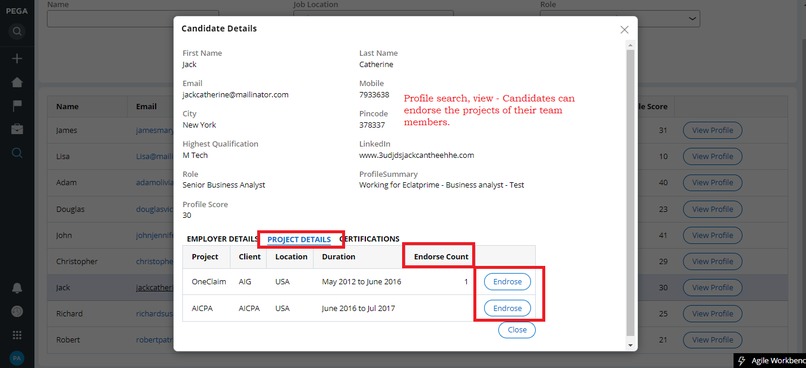Image resolution: width=806 pixels, height=368 pixels.
Task: Click the OneClaim project cell
Action: (x=209, y=282)
